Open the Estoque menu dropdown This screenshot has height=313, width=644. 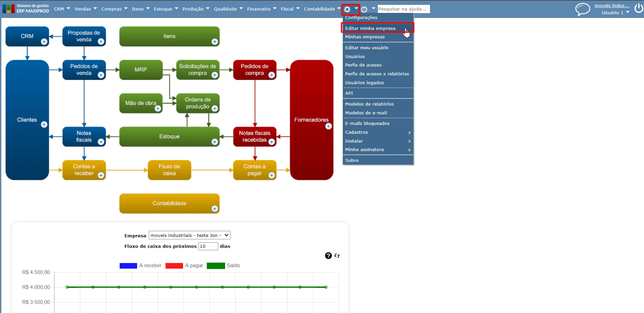tap(166, 9)
